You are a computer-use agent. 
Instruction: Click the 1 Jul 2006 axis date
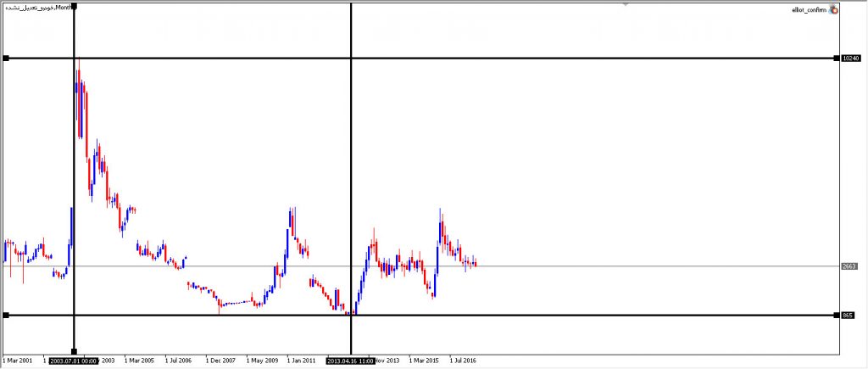pyautogui.click(x=178, y=361)
